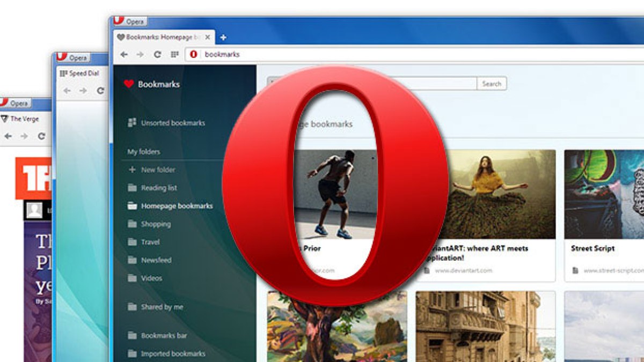Open the colorful tree painting thumbnail
This screenshot has width=644, height=362.
click(337, 327)
